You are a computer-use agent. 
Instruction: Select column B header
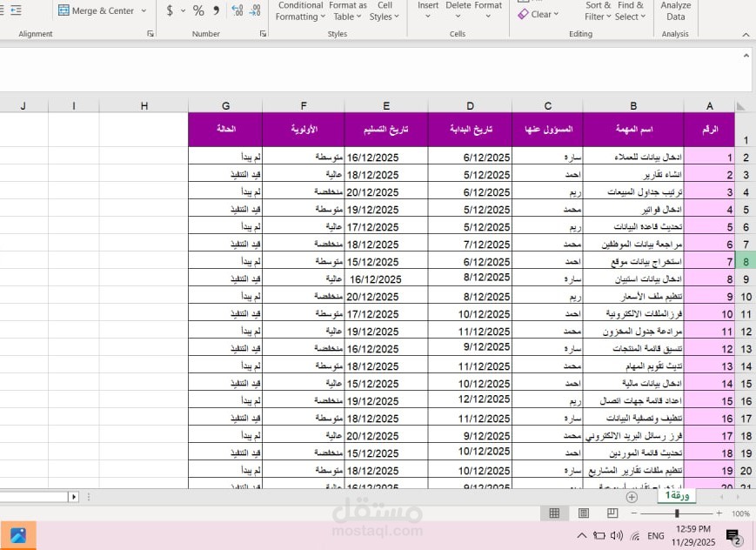pyautogui.click(x=633, y=105)
